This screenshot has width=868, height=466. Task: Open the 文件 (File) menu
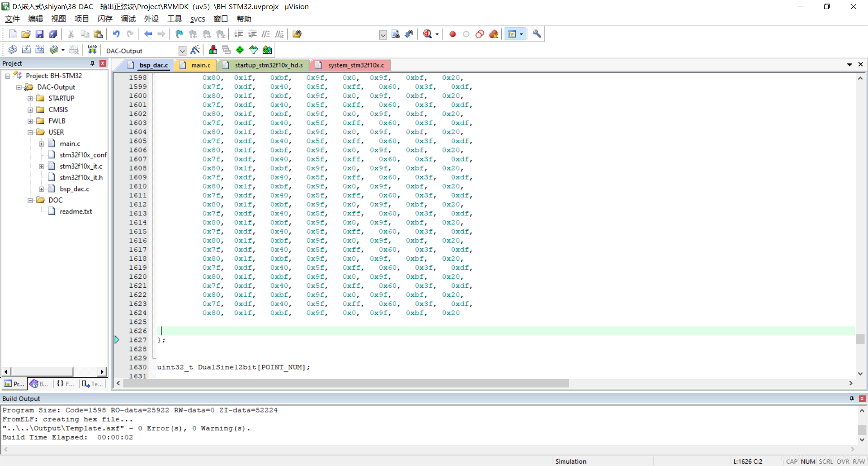pyautogui.click(x=12, y=19)
